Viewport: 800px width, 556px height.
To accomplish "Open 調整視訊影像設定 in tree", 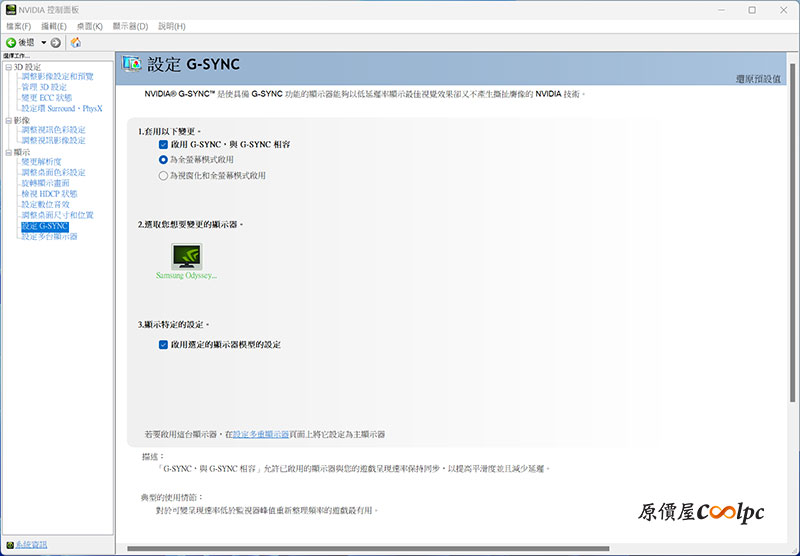I will pyautogui.click(x=53, y=140).
